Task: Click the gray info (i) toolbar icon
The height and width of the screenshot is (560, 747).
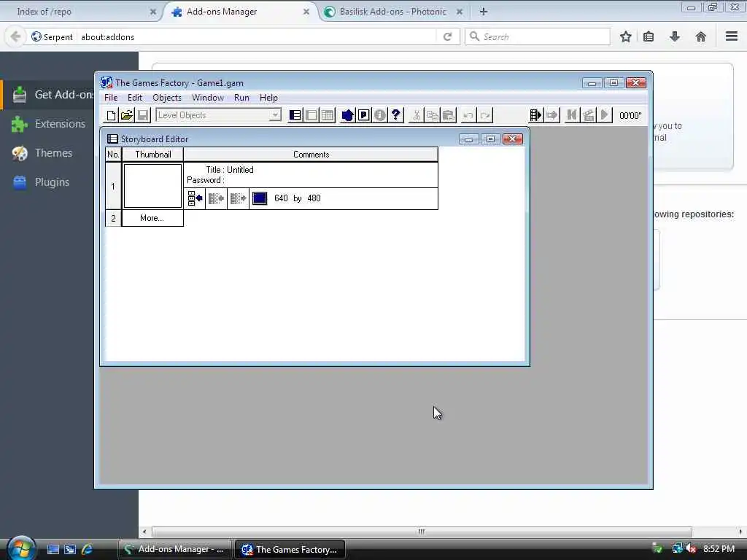Action: 379,115
